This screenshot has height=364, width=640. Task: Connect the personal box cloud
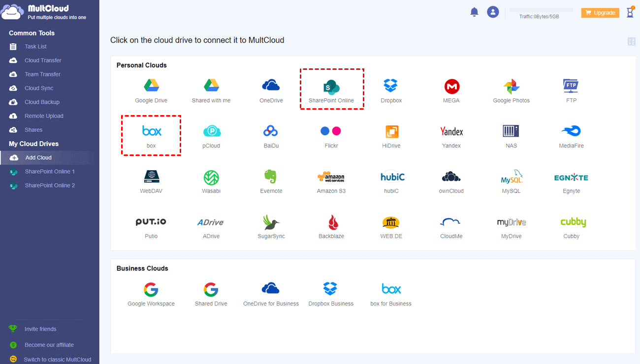tap(151, 136)
